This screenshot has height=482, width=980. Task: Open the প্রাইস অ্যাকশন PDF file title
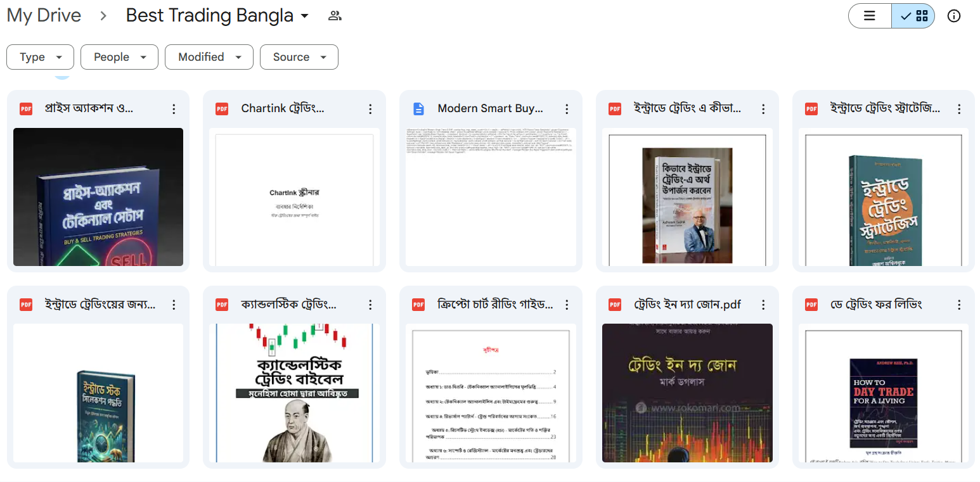[89, 109]
